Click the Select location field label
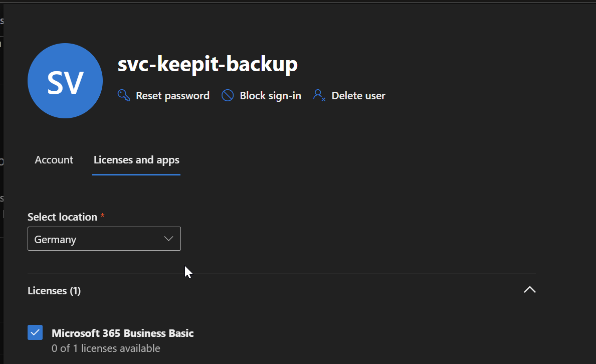 point(62,217)
